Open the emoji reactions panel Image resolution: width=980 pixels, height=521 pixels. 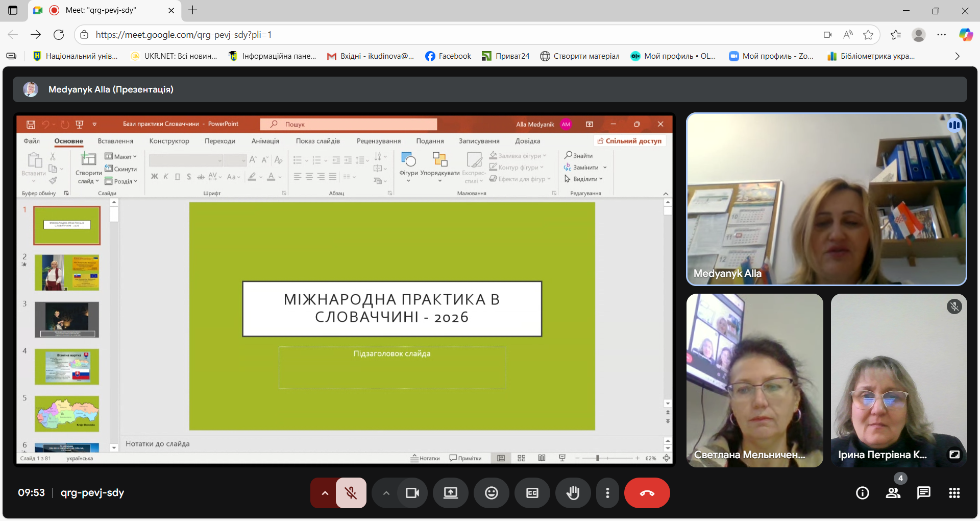pyautogui.click(x=491, y=493)
